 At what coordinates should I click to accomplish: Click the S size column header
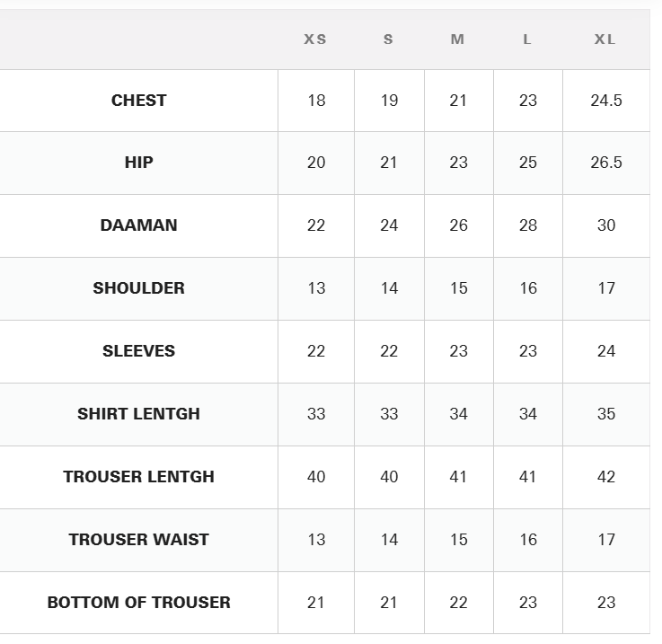click(388, 40)
